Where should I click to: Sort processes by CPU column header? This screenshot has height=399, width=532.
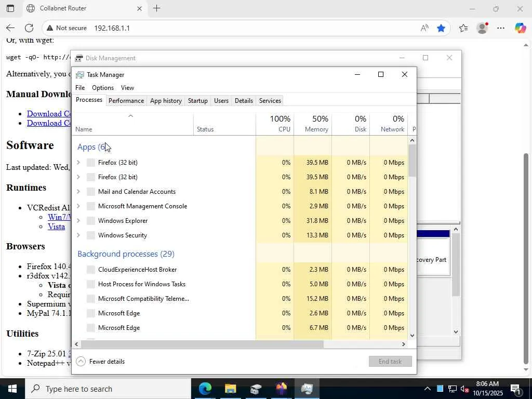click(275, 124)
